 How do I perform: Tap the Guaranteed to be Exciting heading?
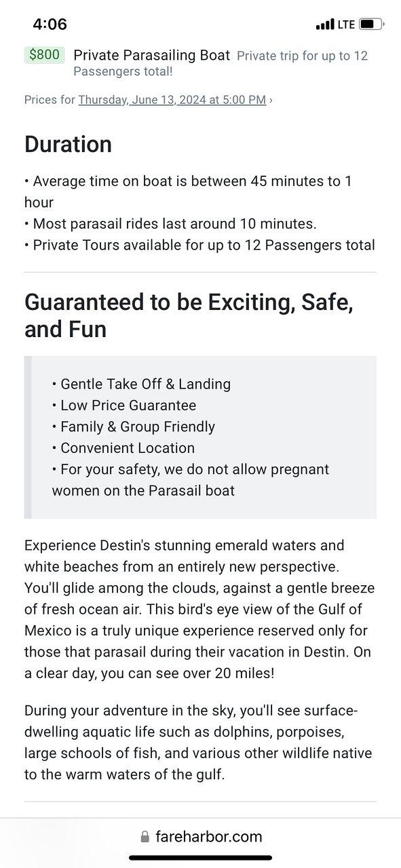pyautogui.click(x=189, y=315)
